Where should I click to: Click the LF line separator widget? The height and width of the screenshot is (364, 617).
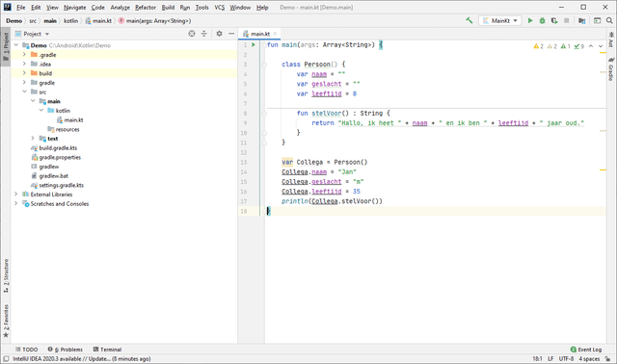click(x=550, y=359)
